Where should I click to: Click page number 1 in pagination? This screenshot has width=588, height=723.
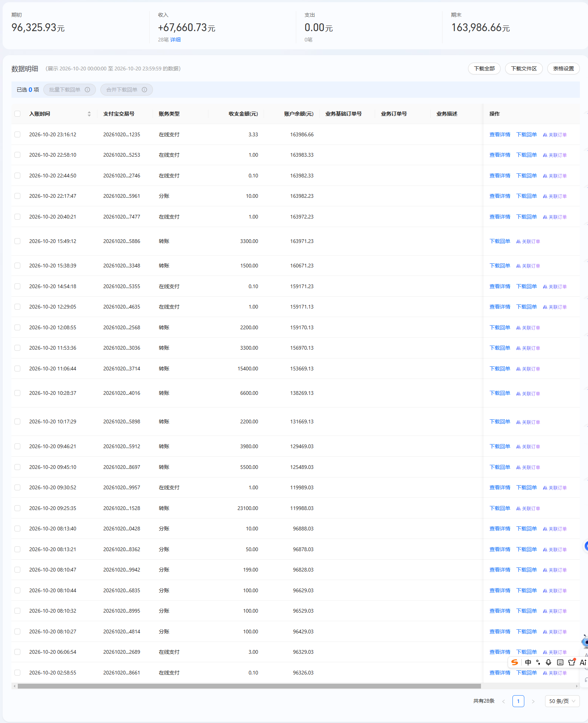click(x=518, y=701)
